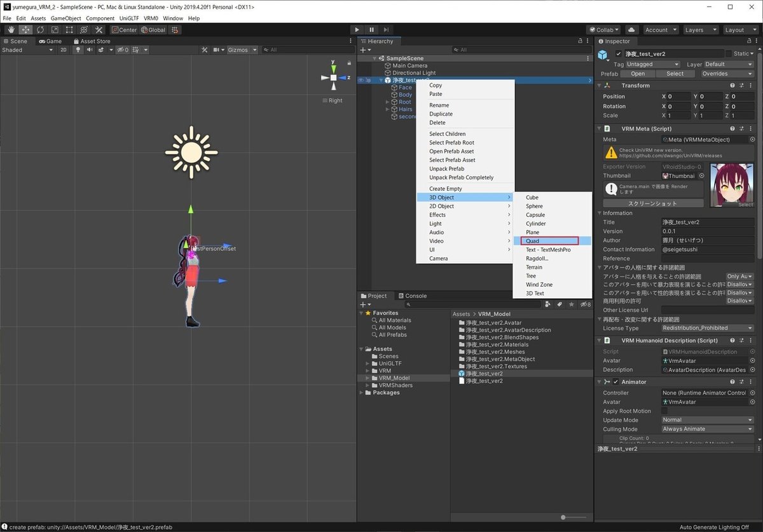Toggle the Apply Root Motion checkbox
This screenshot has height=532, width=763.
point(665,411)
